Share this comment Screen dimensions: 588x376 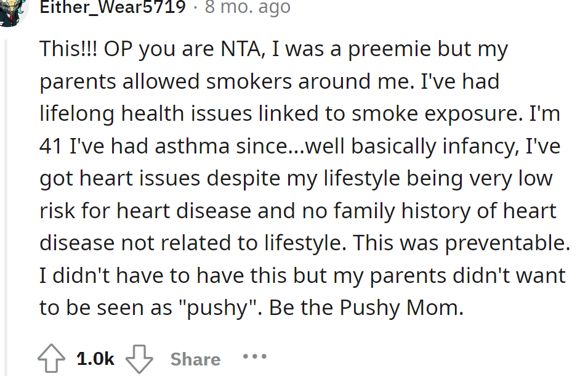point(195,359)
